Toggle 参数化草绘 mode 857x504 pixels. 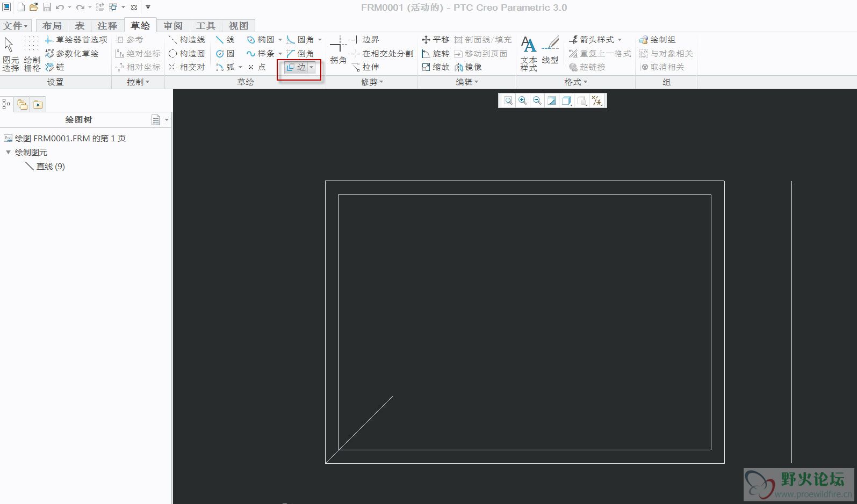[72, 54]
